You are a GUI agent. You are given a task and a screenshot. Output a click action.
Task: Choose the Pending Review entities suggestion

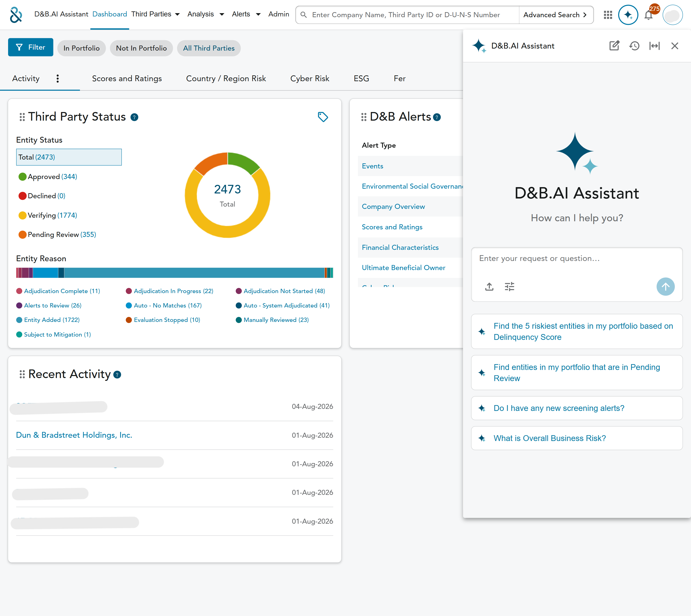pos(577,373)
